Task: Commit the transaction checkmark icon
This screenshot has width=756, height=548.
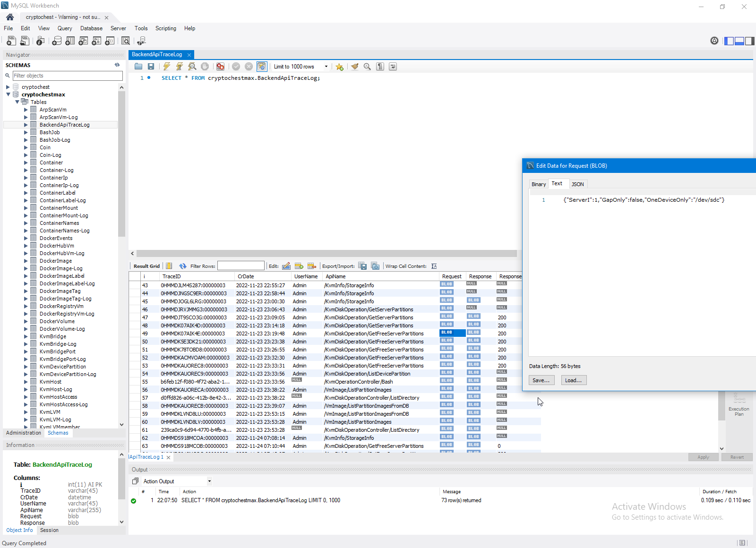Action: [x=236, y=67]
